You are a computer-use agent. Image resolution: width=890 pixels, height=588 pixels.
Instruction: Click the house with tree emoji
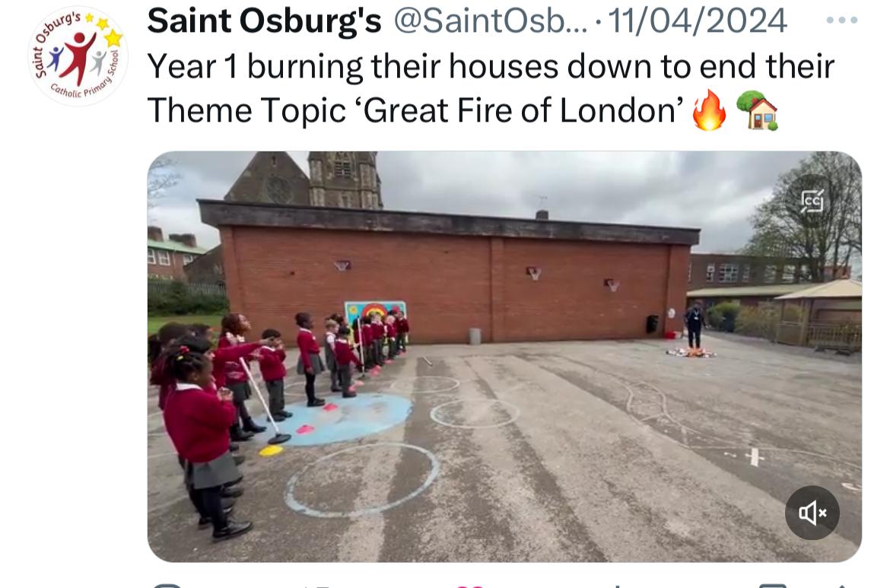pos(757,110)
